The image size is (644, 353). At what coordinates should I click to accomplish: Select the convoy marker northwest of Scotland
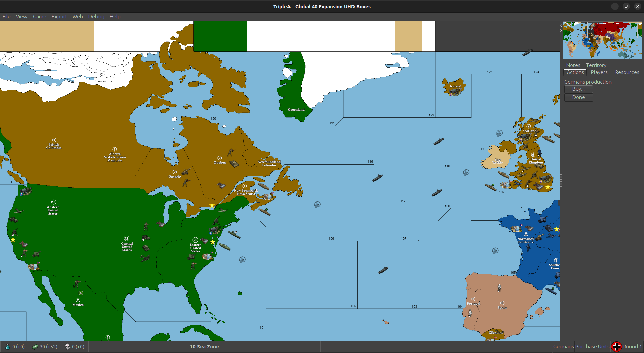click(499, 133)
